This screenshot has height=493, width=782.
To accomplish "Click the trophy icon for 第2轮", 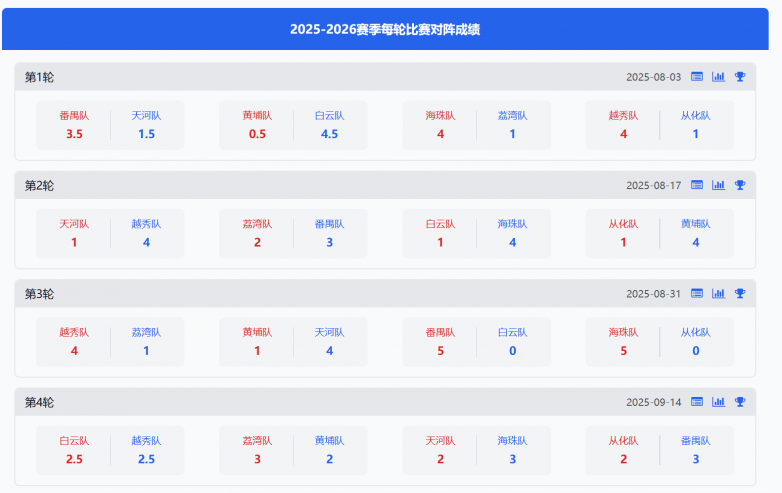I will [740, 185].
